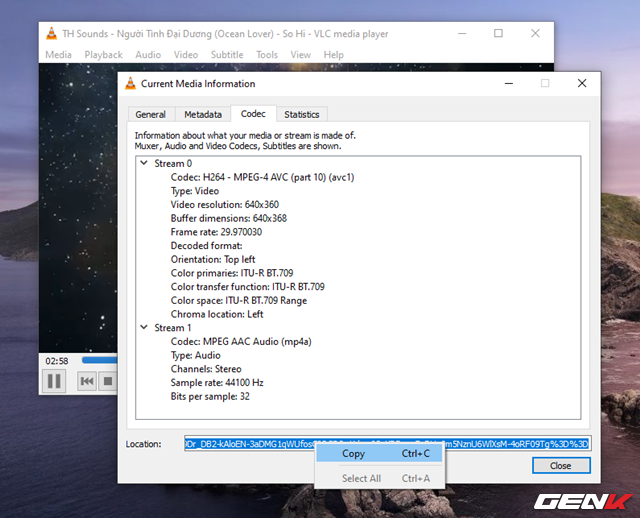Select the Type: Audio row
640x518 pixels.
(196, 355)
